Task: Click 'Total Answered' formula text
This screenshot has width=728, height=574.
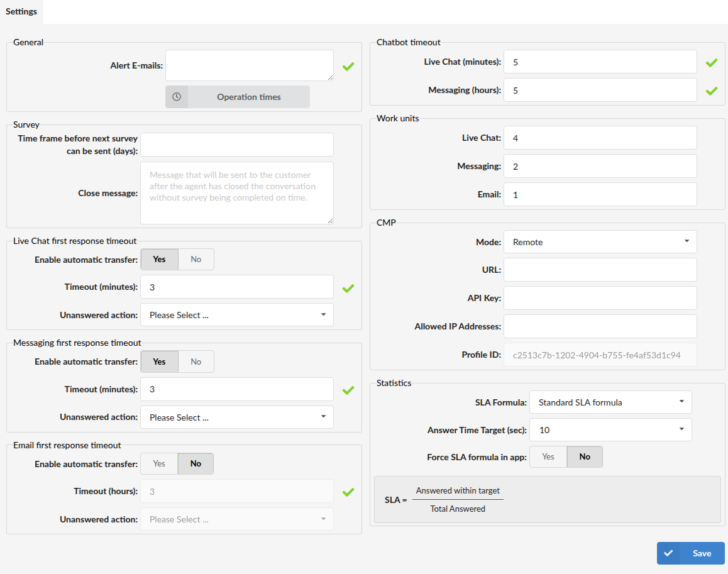Action: [x=458, y=509]
